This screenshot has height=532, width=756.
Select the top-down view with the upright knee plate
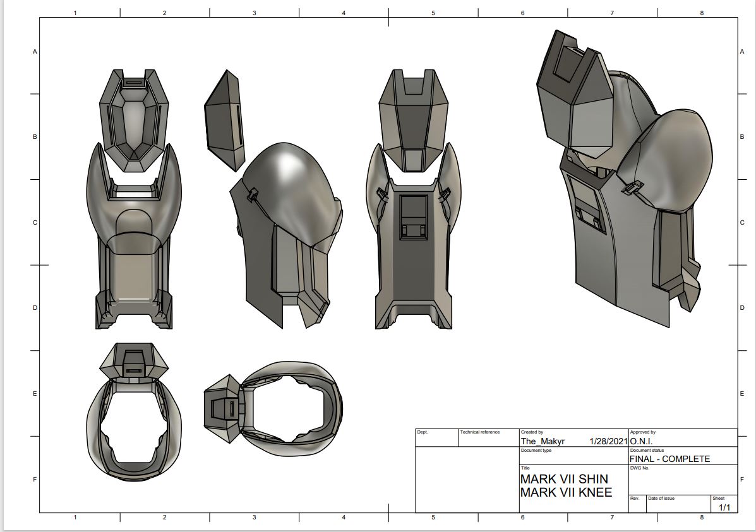[135, 412]
